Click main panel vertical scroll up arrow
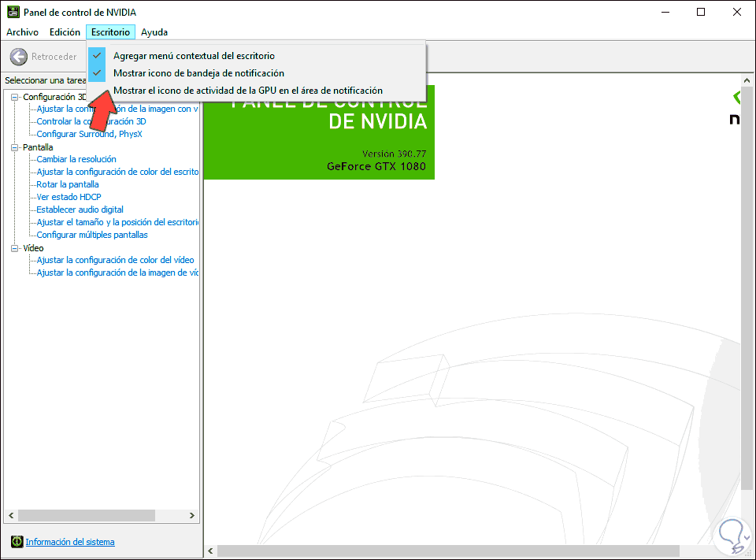Image resolution: width=756 pixels, height=560 pixels. (747, 80)
